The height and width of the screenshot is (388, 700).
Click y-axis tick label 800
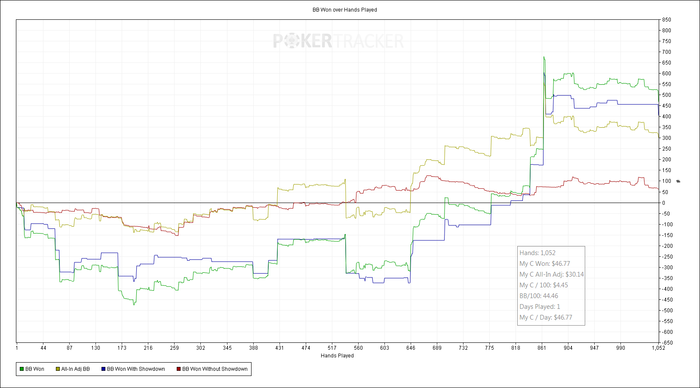point(667,30)
